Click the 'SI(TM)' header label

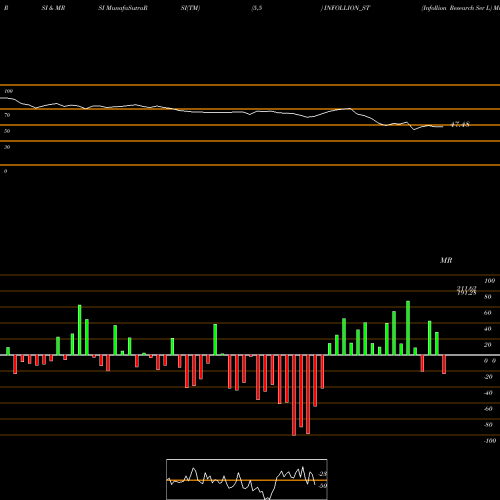(x=190, y=8)
